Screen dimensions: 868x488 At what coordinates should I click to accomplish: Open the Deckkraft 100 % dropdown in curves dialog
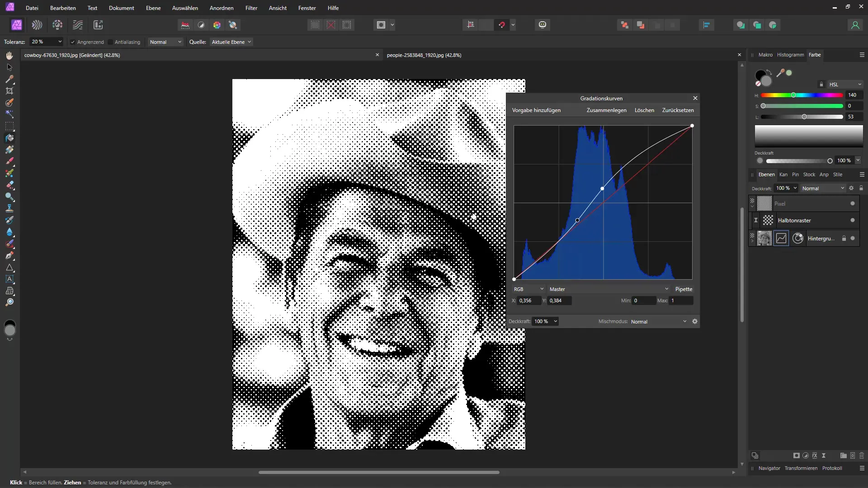(546, 321)
